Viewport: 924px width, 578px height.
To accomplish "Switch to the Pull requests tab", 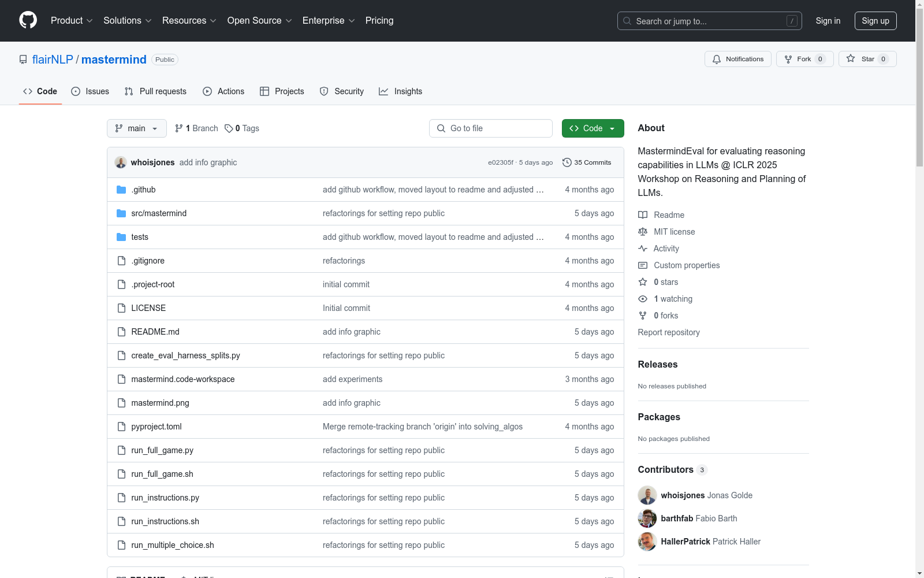I will (x=155, y=91).
